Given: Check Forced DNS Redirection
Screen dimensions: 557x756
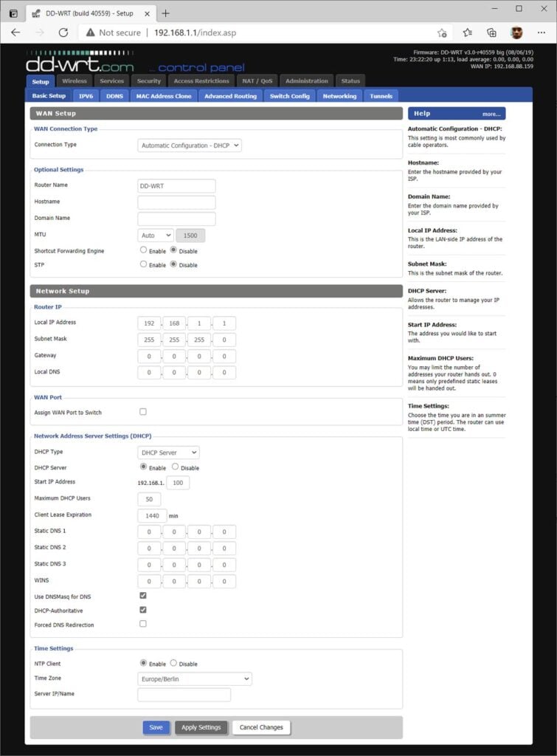Looking at the screenshot, I should pyautogui.click(x=143, y=623).
